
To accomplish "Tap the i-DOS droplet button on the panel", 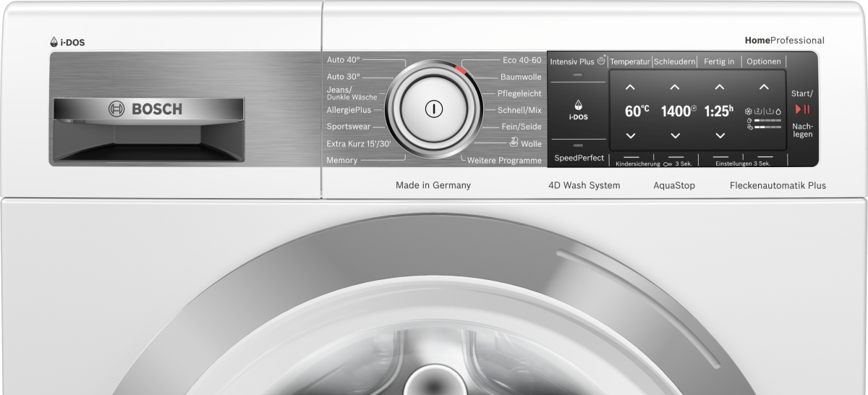I will click(578, 109).
